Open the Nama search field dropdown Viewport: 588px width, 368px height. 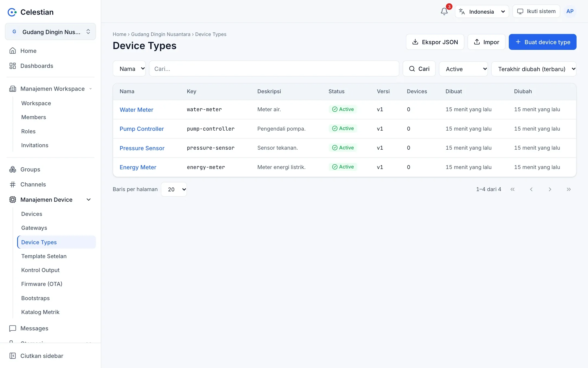coord(129,69)
